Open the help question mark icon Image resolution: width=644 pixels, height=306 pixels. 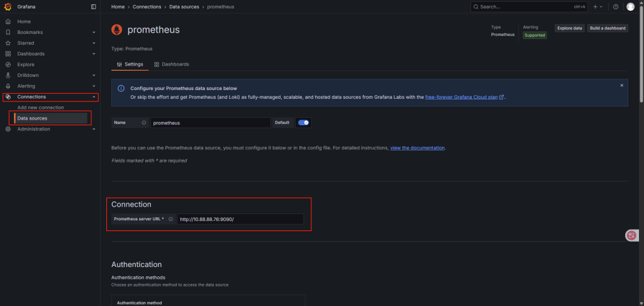click(616, 6)
